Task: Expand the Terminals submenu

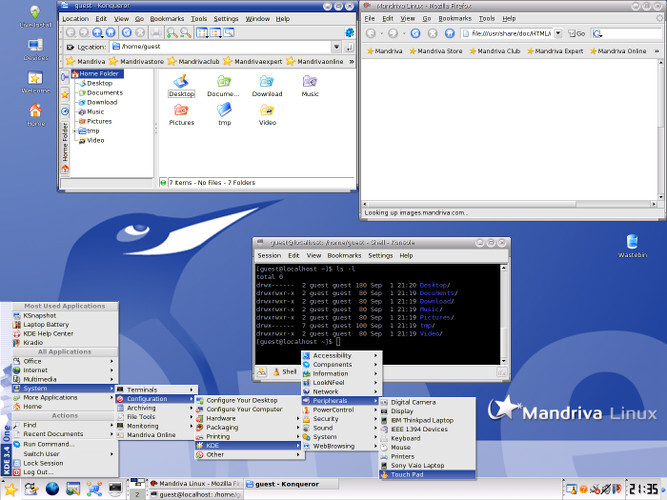Action: pos(156,389)
